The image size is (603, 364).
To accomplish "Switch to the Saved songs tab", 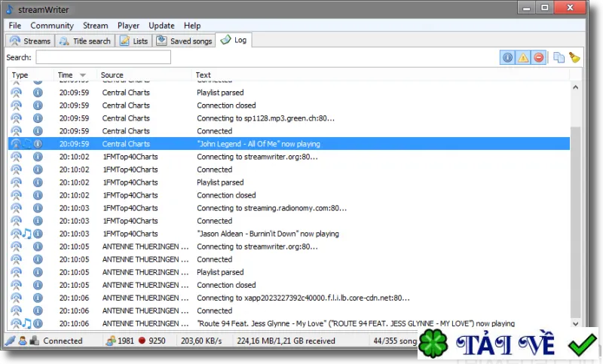I will point(184,41).
